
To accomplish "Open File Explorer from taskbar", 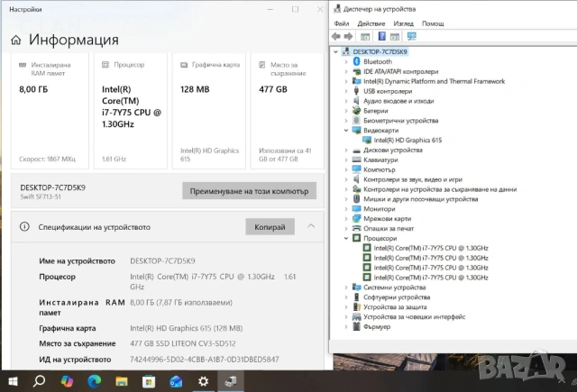I will point(122,381).
